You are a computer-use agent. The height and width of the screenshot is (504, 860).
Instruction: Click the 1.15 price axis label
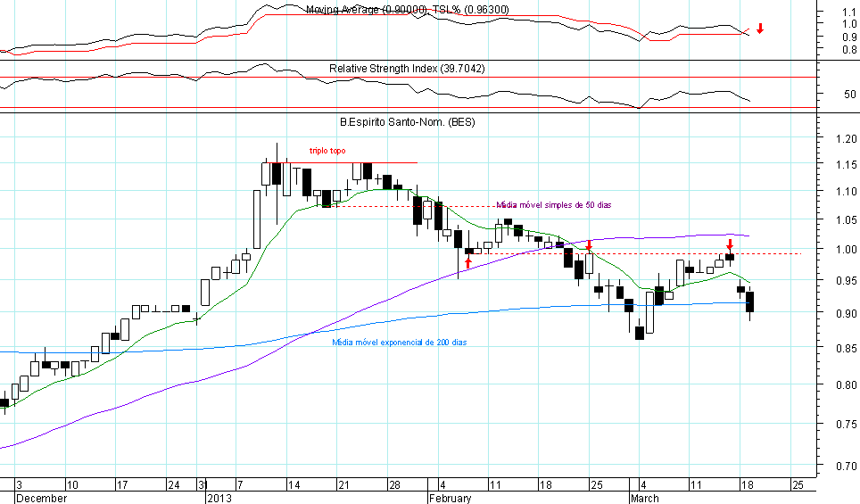point(847,164)
